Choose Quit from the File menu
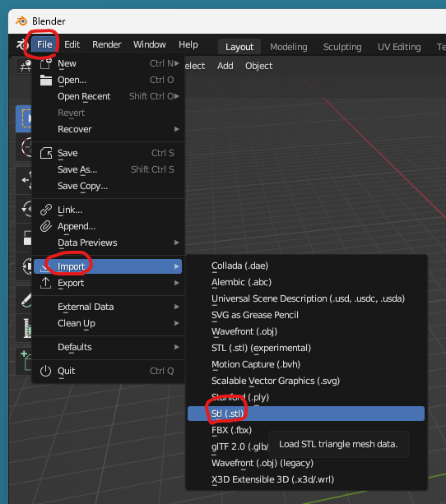 (x=108, y=372)
